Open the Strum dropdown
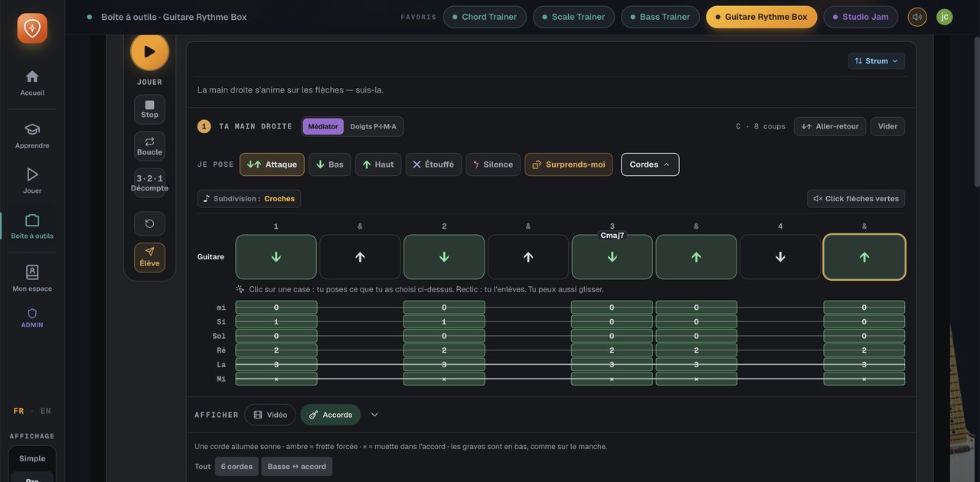The width and height of the screenshot is (980, 482). (877, 60)
